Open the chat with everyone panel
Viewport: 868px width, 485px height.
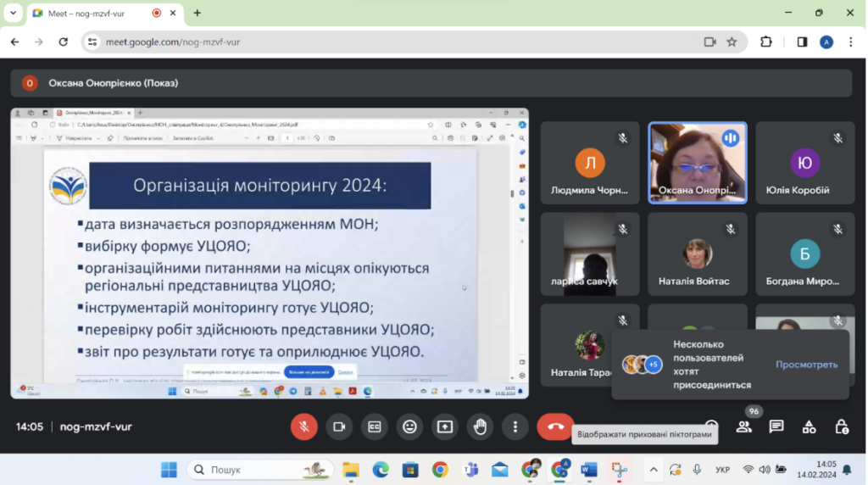776,426
